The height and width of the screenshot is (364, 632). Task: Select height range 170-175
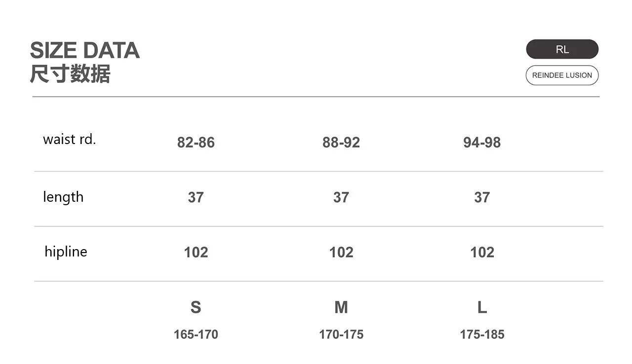point(341,334)
